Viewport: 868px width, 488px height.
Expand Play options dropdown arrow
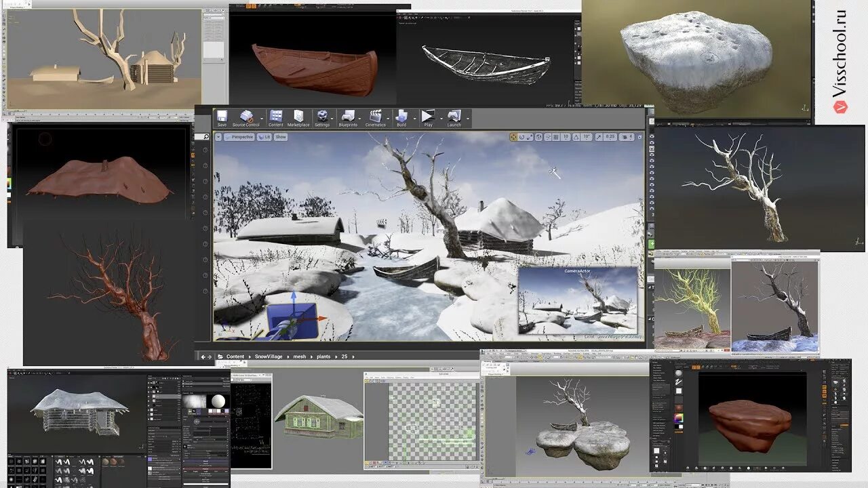[x=441, y=119]
